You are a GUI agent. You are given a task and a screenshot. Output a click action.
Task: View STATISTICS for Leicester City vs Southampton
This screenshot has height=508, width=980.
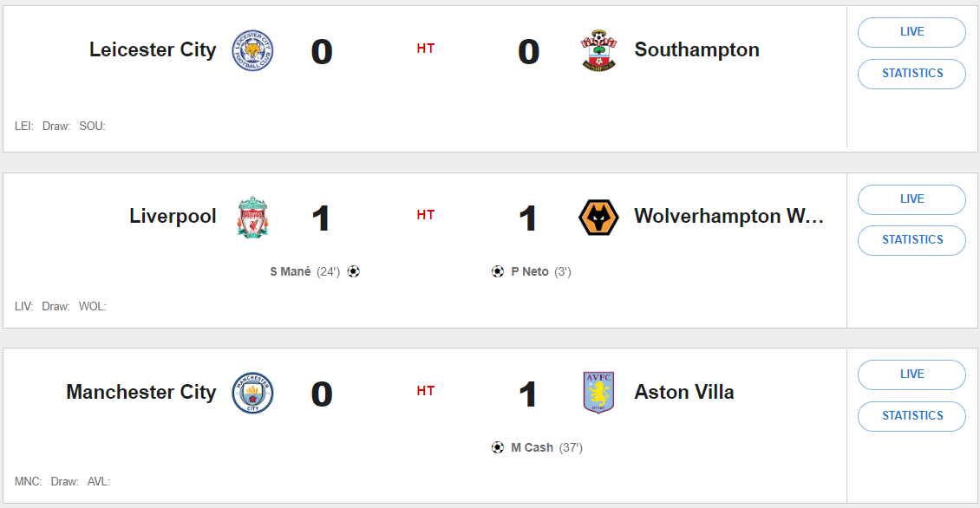click(x=911, y=74)
